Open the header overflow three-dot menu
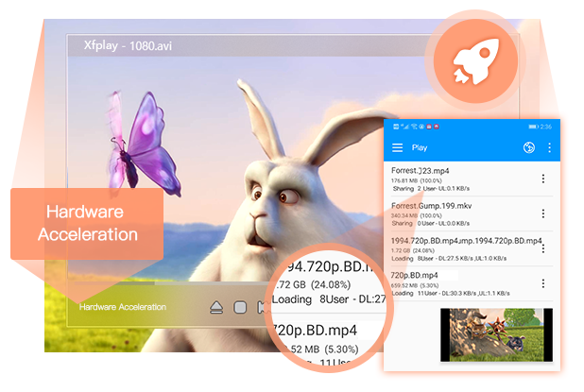The height and width of the screenshot is (392, 584). pos(549,147)
